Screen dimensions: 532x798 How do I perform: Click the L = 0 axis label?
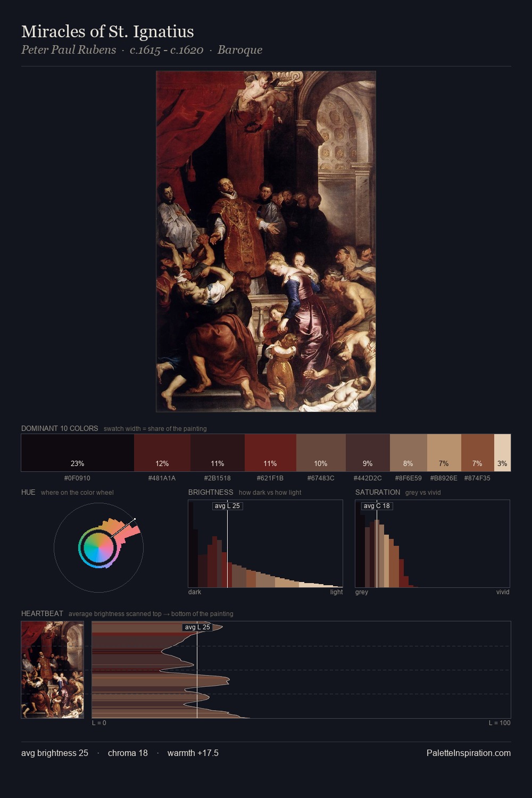point(99,723)
